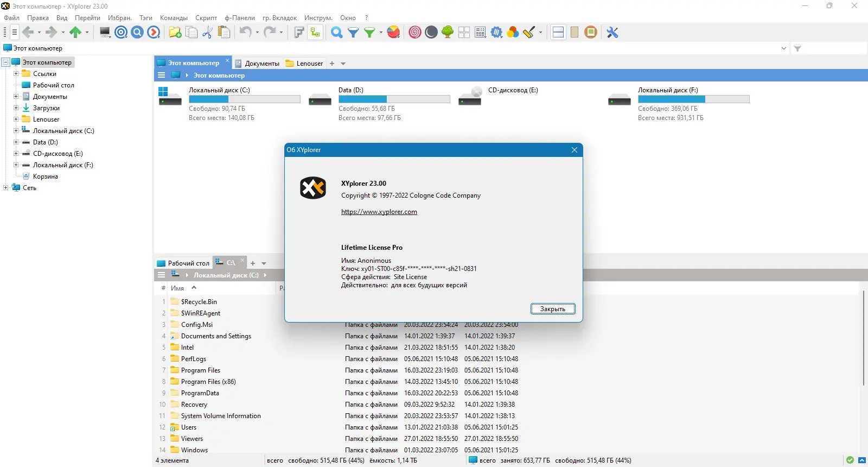Click the Redo arrow icon

(x=269, y=33)
